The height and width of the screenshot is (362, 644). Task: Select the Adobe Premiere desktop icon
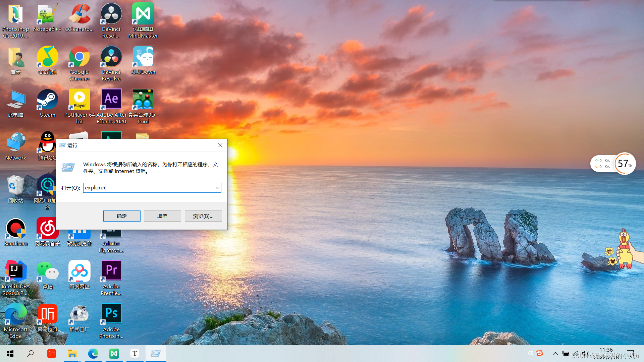(x=111, y=271)
